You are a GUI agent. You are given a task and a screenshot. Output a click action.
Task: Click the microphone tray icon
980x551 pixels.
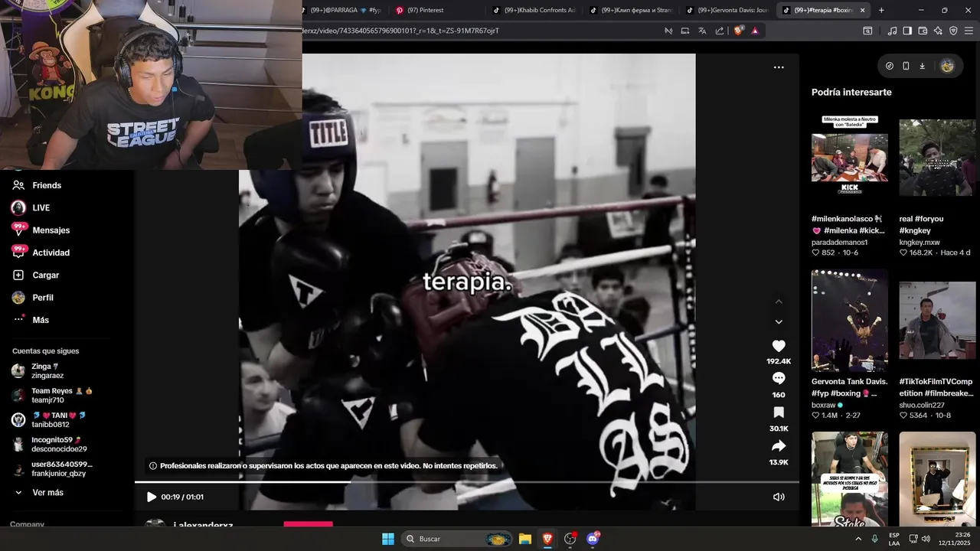(x=874, y=539)
